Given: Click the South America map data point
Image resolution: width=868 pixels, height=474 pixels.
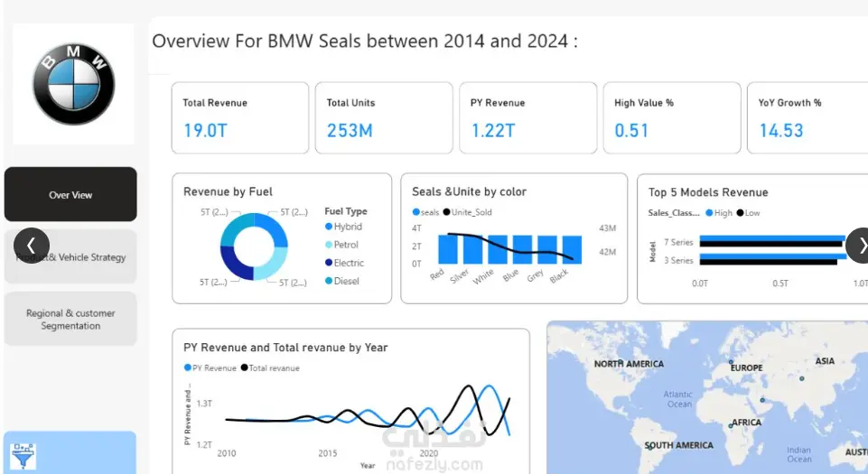Looking at the screenshot, I should (651, 447).
